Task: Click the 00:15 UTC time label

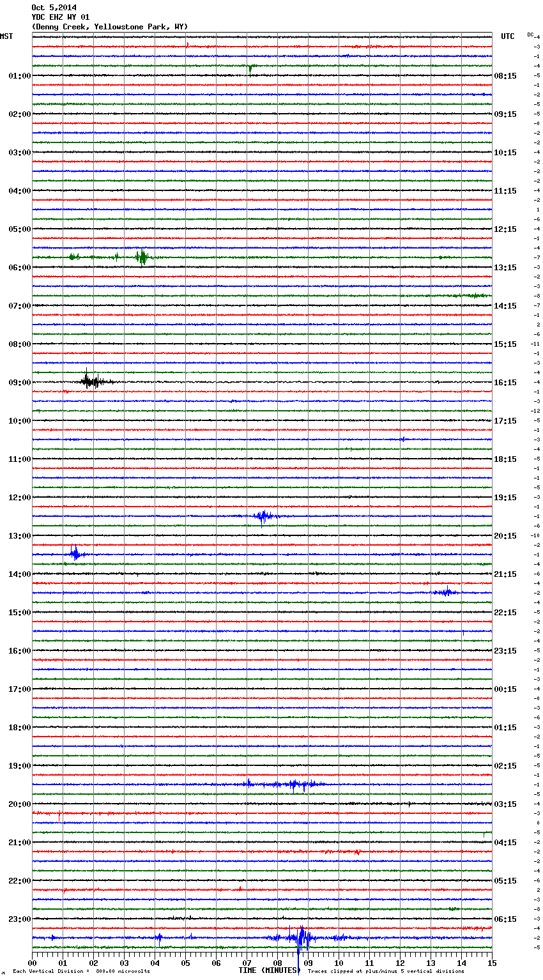Action: tap(505, 689)
